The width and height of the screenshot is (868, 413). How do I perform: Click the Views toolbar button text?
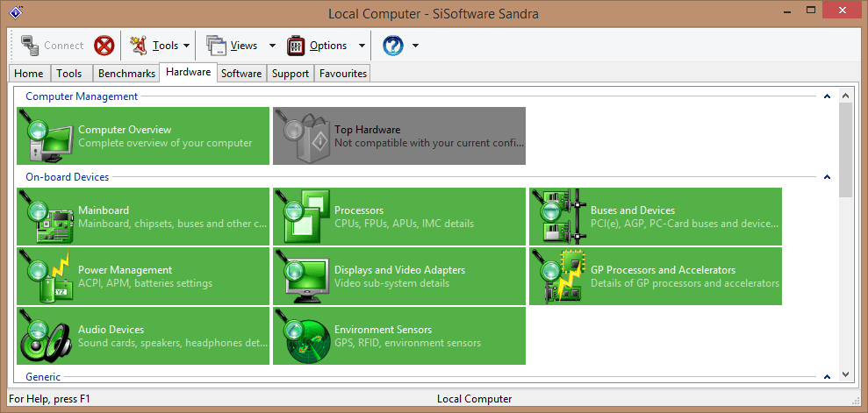(244, 46)
